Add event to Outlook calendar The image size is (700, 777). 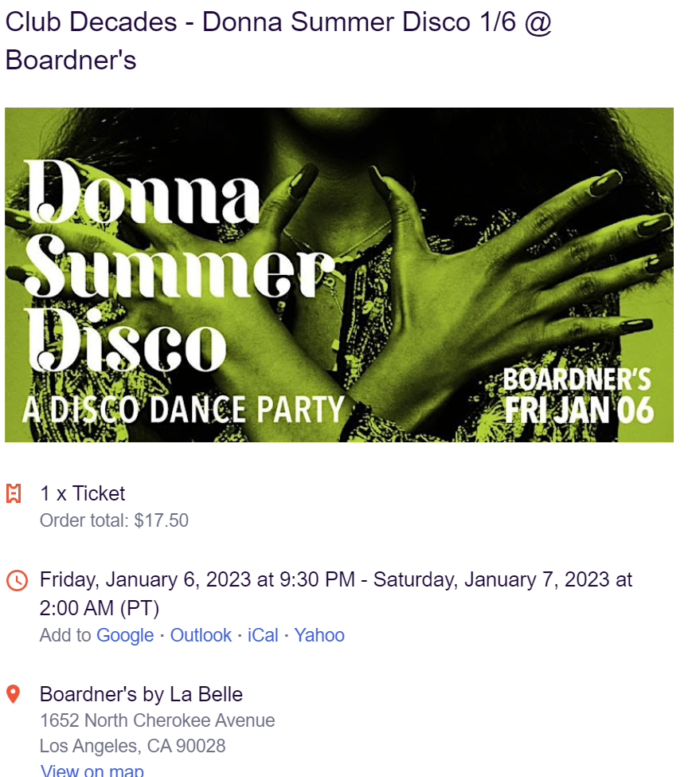point(201,636)
